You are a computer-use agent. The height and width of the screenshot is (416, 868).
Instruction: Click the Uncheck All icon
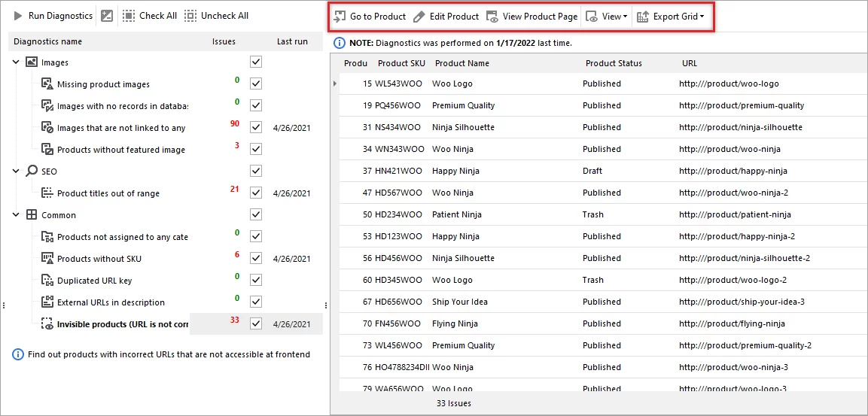(x=190, y=16)
